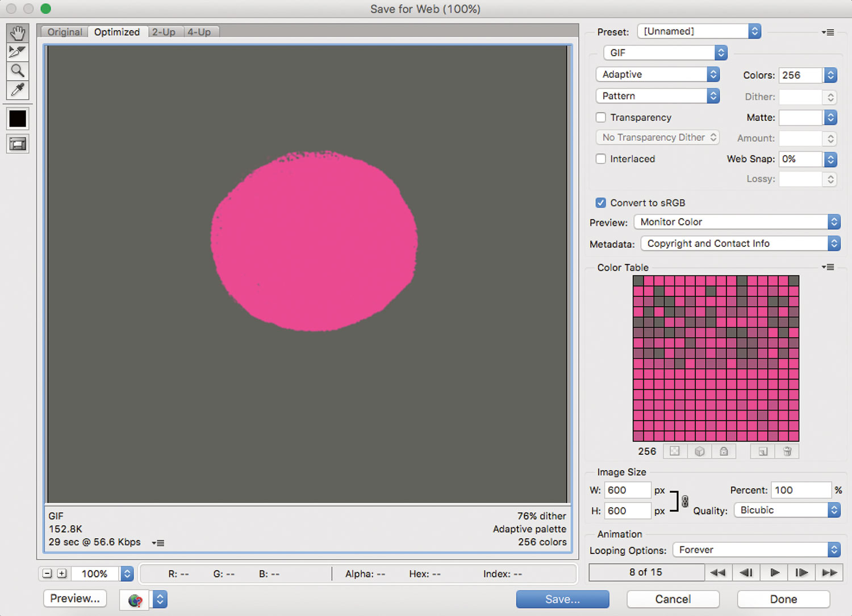Add eyedropper color to Color Table
This screenshot has width=852, height=616.
pyautogui.click(x=763, y=451)
